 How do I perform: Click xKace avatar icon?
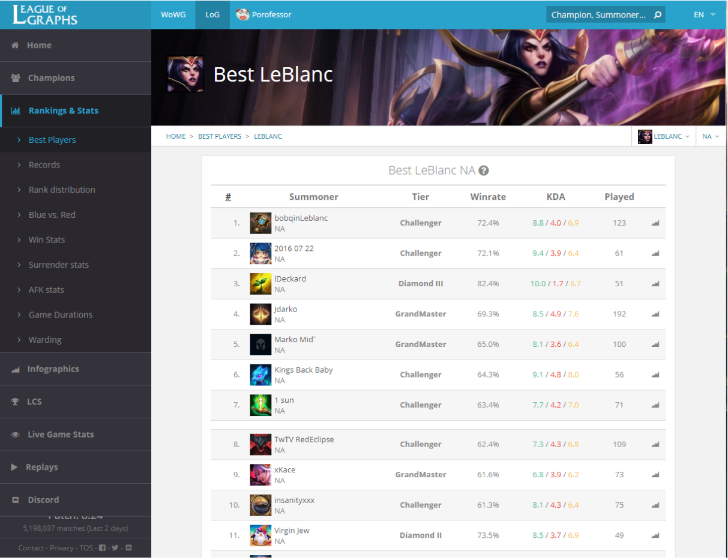pos(260,475)
